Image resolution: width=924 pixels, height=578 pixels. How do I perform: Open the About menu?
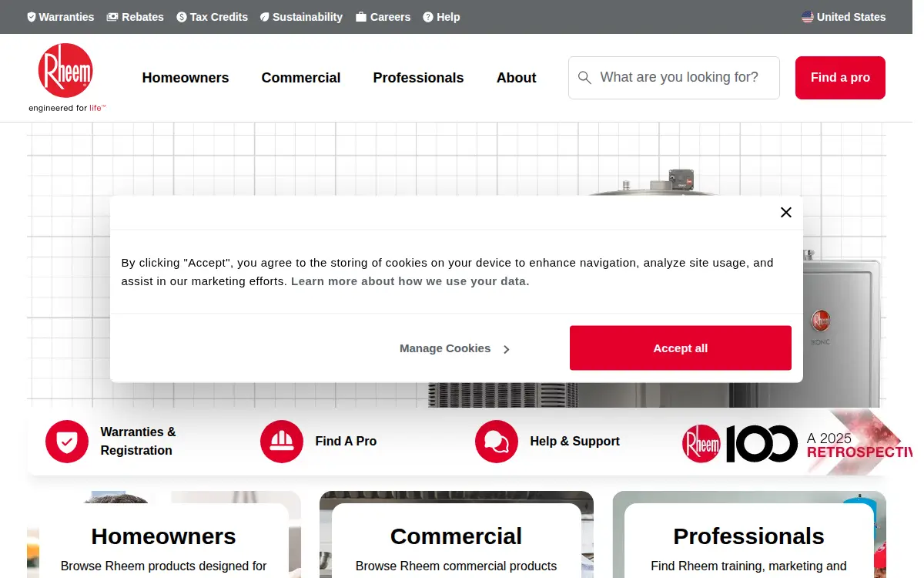517,78
